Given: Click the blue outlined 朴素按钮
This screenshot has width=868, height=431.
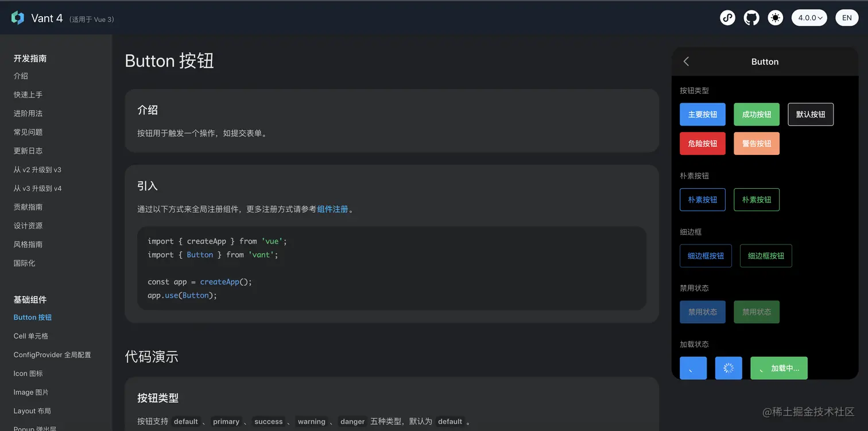Looking at the screenshot, I should tap(703, 200).
